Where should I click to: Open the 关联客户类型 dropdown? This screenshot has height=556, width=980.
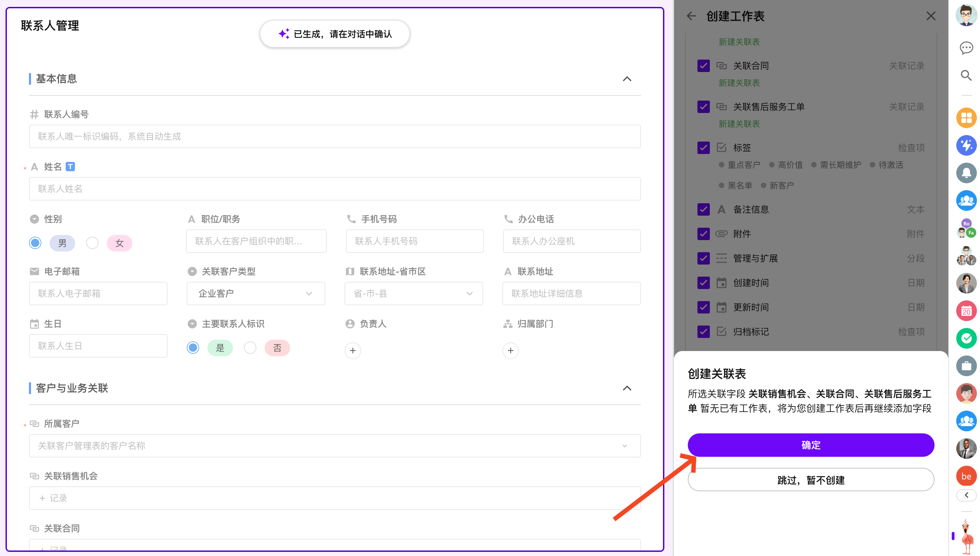tap(255, 293)
